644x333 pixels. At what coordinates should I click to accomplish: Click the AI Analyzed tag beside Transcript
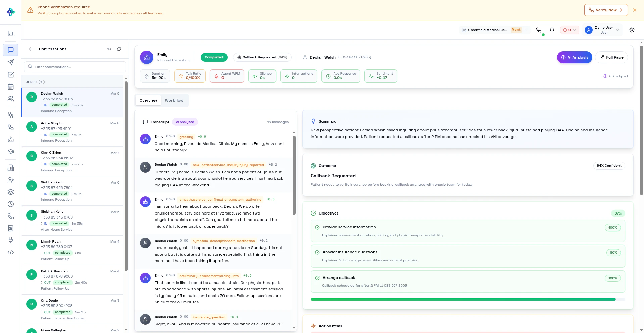(185, 122)
